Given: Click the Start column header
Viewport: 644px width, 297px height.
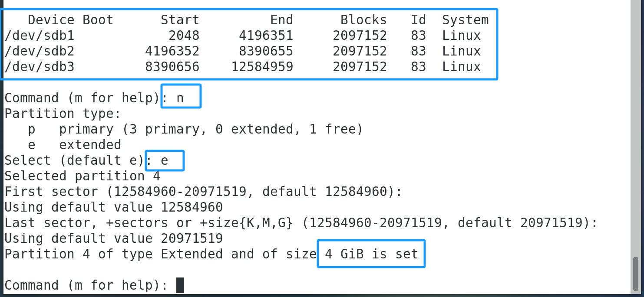Looking at the screenshot, I should tap(180, 20).
